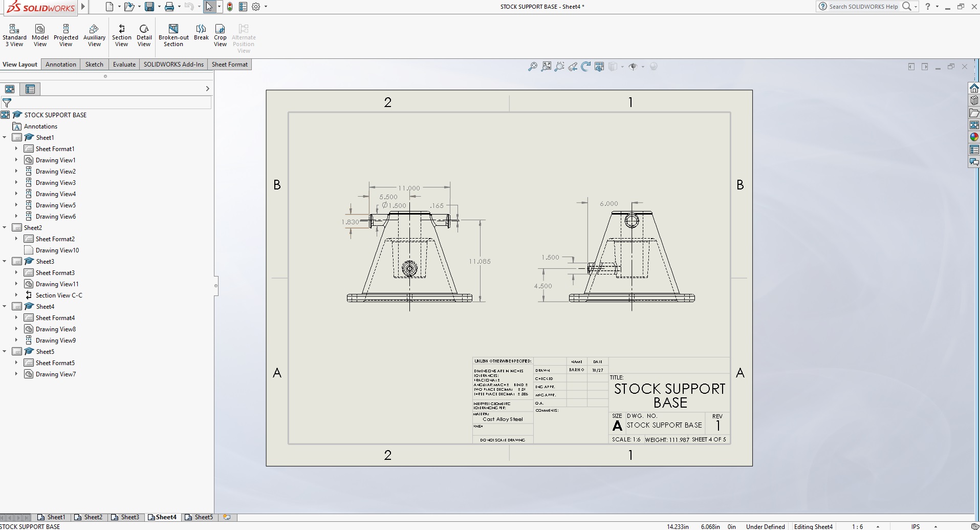Toggle the Rebuild traffic light icon
This screenshot has height=530, width=980.
[230, 7]
